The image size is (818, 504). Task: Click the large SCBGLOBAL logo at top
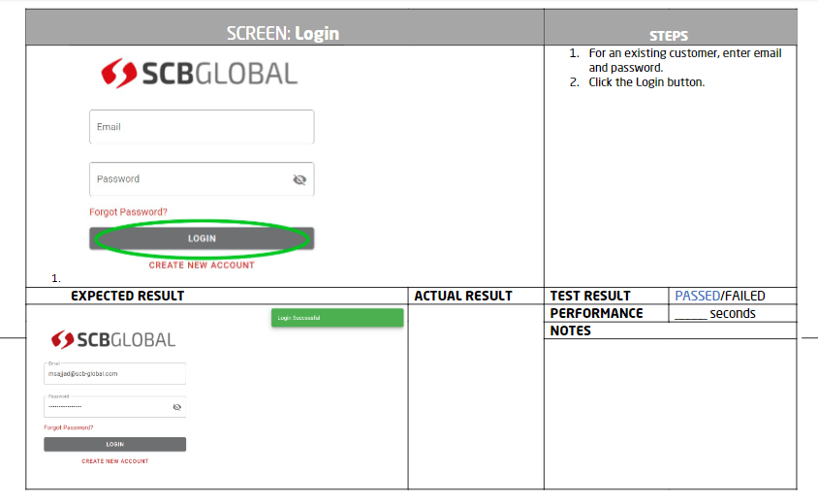[200, 73]
